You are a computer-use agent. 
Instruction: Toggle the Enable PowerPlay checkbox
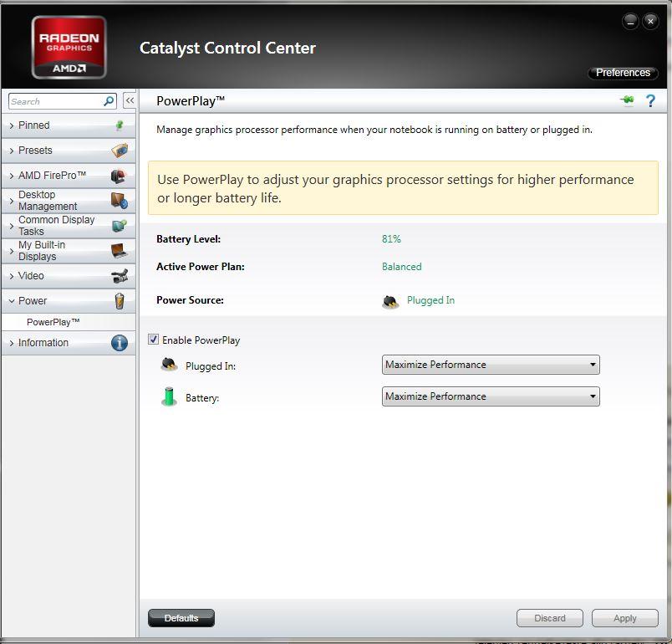click(x=154, y=340)
